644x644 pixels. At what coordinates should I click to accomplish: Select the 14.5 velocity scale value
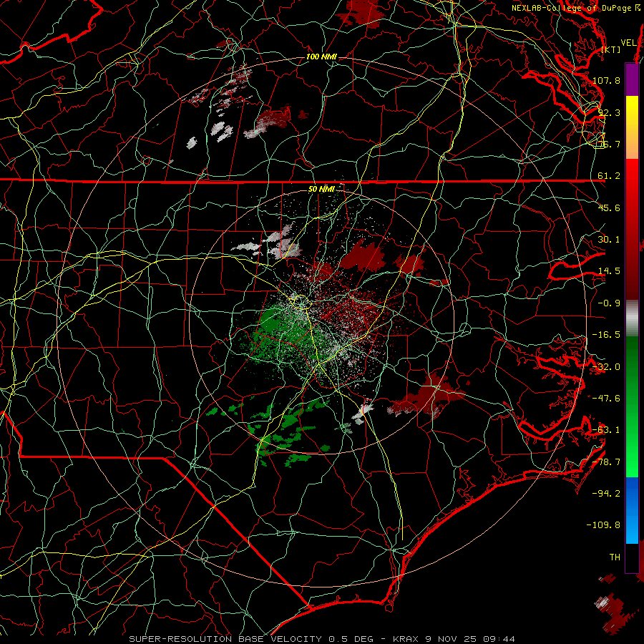tap(609, 271)
